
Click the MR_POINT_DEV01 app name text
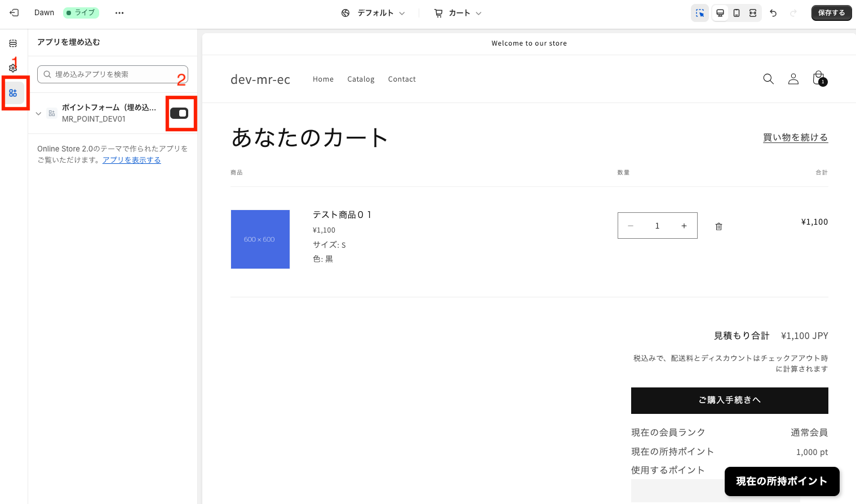pos(94,119)
